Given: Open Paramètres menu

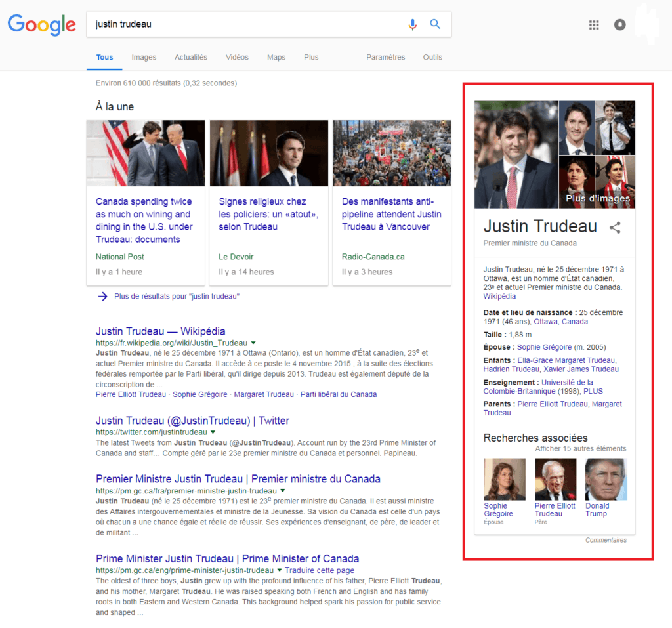Looking at the screenshot, I should click(x=385, y=58).
